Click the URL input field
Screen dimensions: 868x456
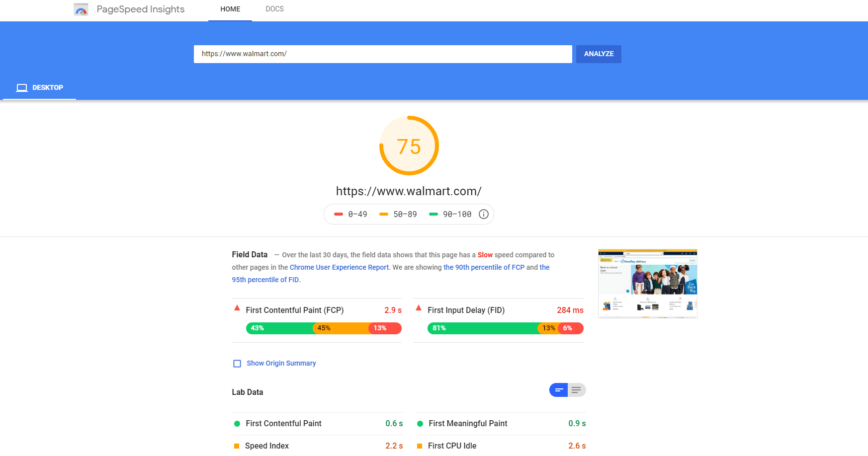tap(383, 54)
